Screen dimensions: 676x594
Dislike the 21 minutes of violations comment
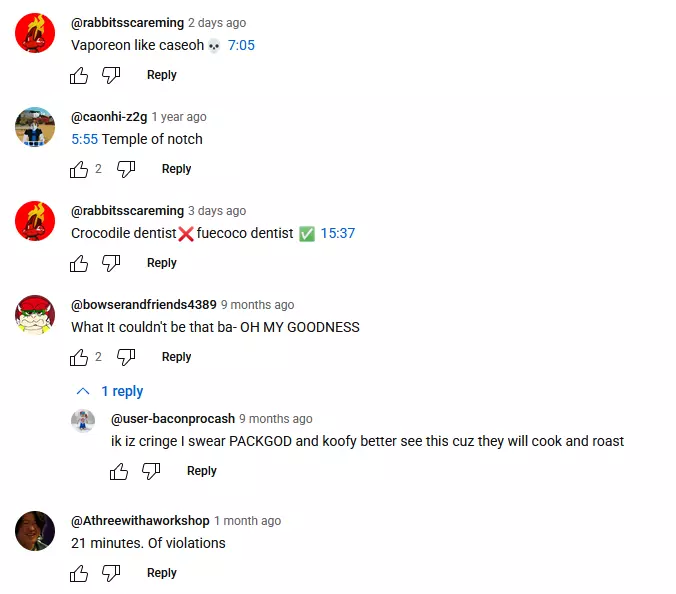click(111, 573)
